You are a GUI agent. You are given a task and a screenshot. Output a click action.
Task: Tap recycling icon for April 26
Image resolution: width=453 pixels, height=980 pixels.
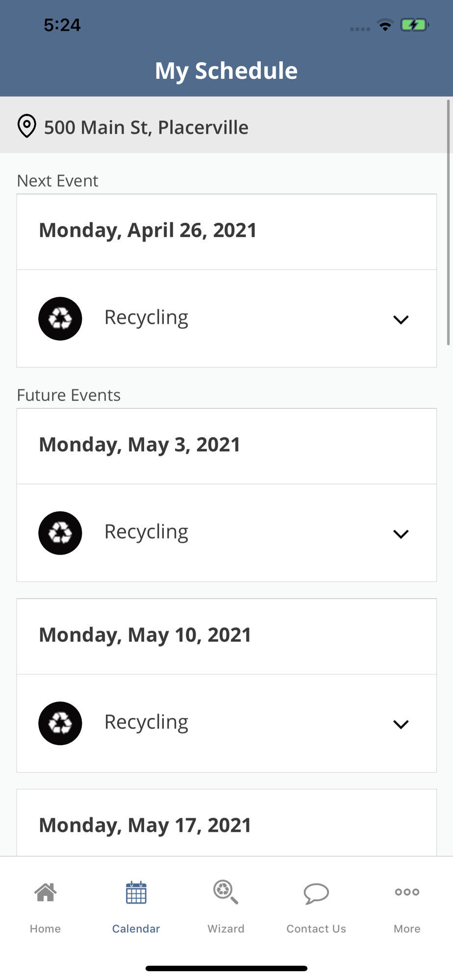(x=60, y=318)
